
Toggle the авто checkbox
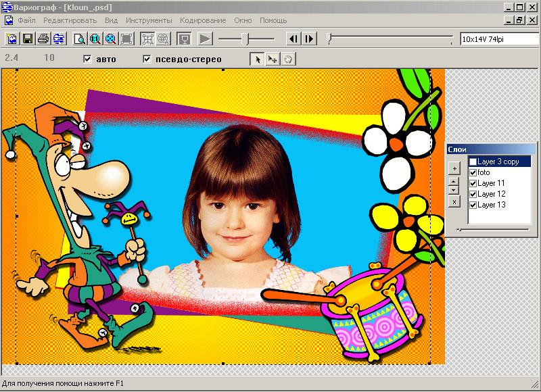[x=87, y=59]
